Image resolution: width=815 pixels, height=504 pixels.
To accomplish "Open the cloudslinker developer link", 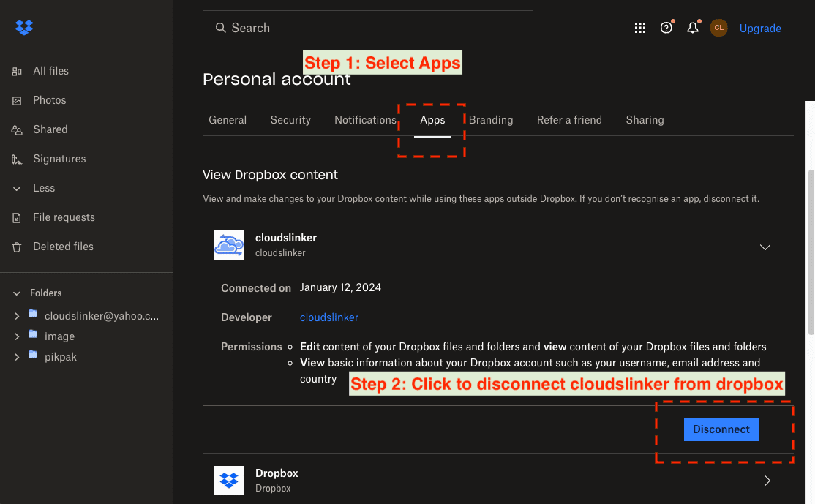I will 329,317.
